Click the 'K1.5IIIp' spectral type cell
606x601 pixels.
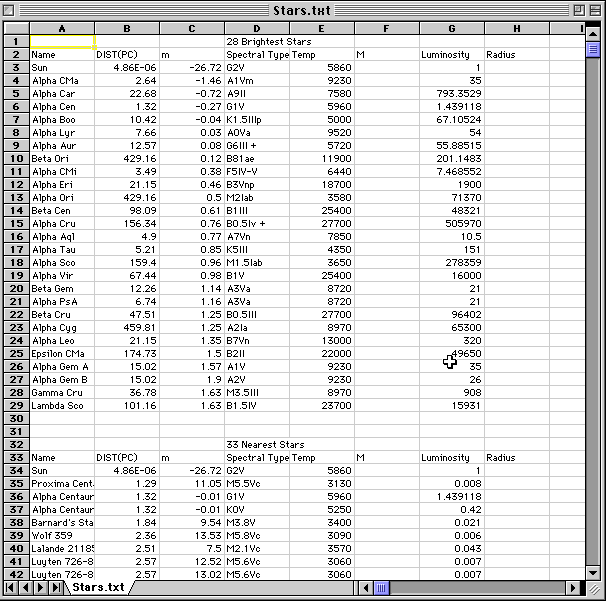coord(257,120)
